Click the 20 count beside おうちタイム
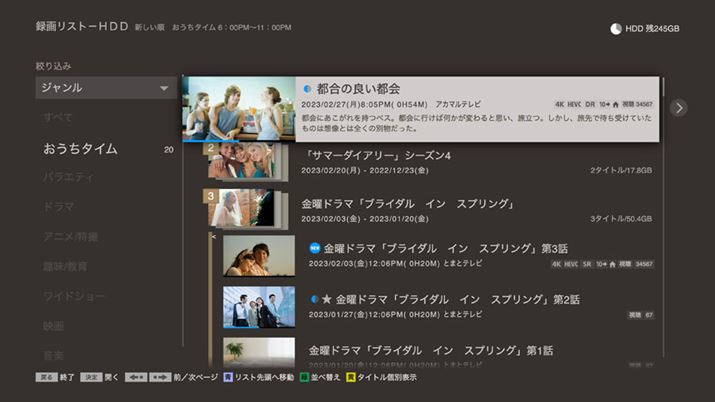This screenshot has width=715, height=402. (x=169, y=149)
